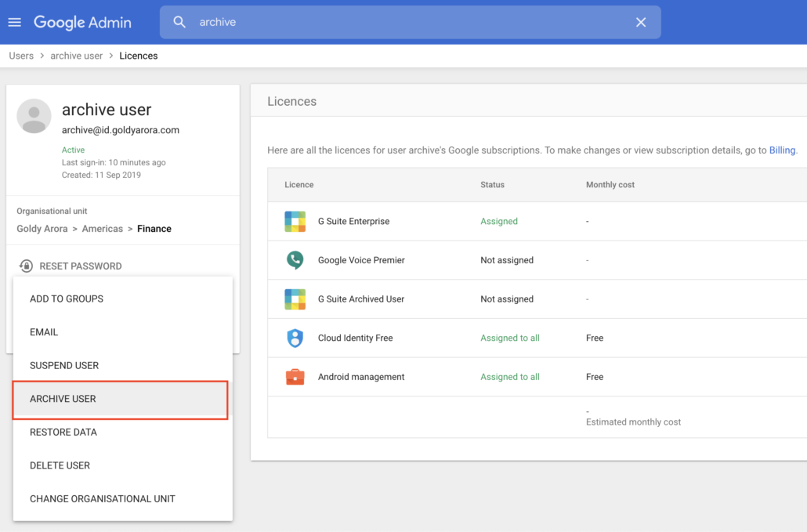Select G Suite Enterprise licence row text
Image resolution: width=807 pixels, height=532 pixels.
(x=353, y=221)
